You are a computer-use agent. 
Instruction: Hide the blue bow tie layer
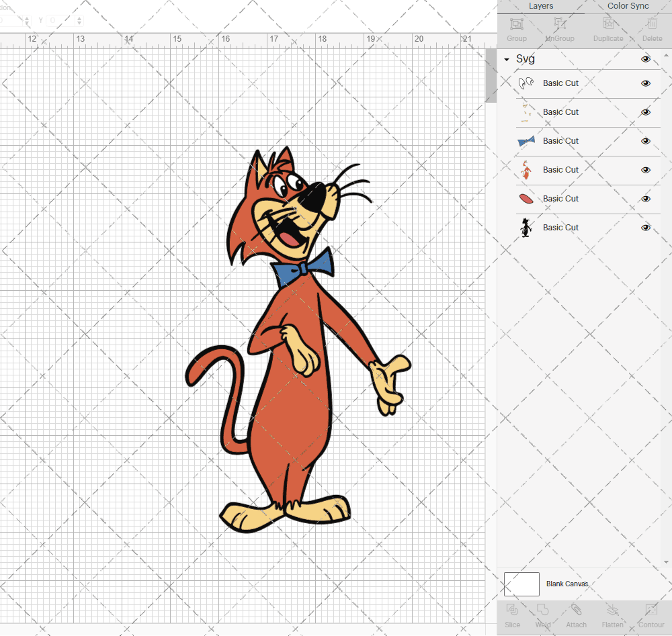click(x=645, y=141)
